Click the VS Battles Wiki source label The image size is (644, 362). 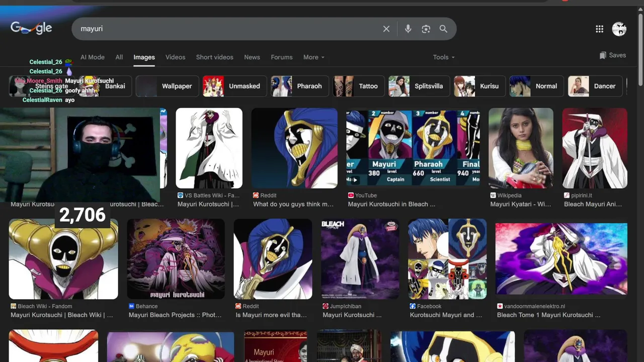[209, 196]
